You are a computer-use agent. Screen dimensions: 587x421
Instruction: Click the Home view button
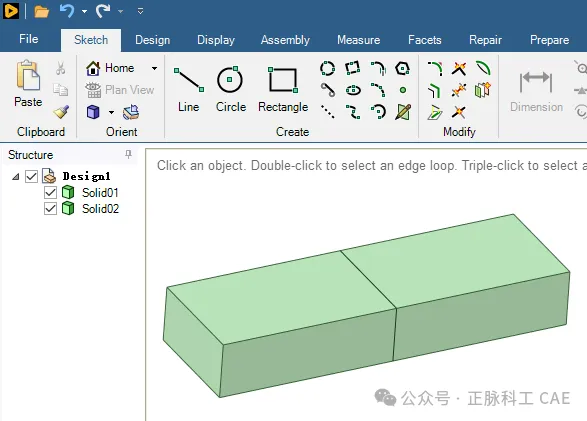(x=110, y=68)
